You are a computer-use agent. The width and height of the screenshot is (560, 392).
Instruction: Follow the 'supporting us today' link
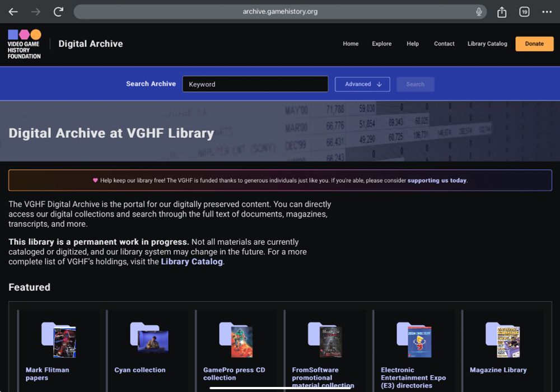point(437,180)
